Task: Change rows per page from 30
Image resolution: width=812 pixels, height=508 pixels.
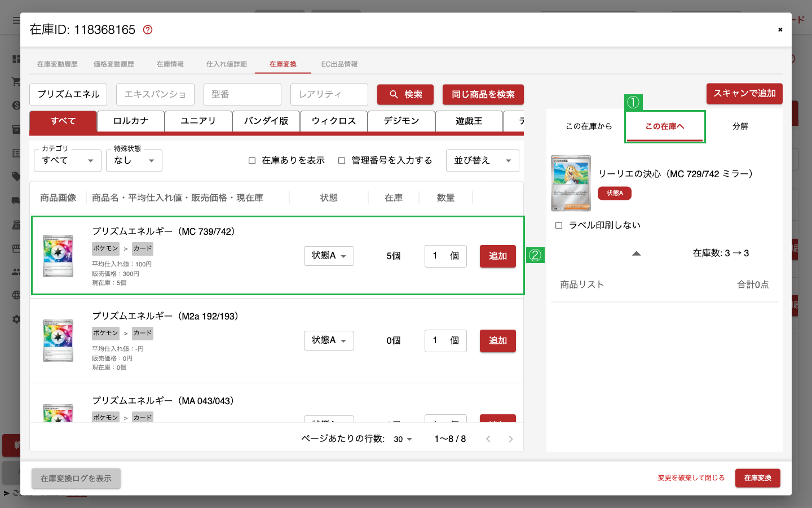Action: tap(403, 439)
